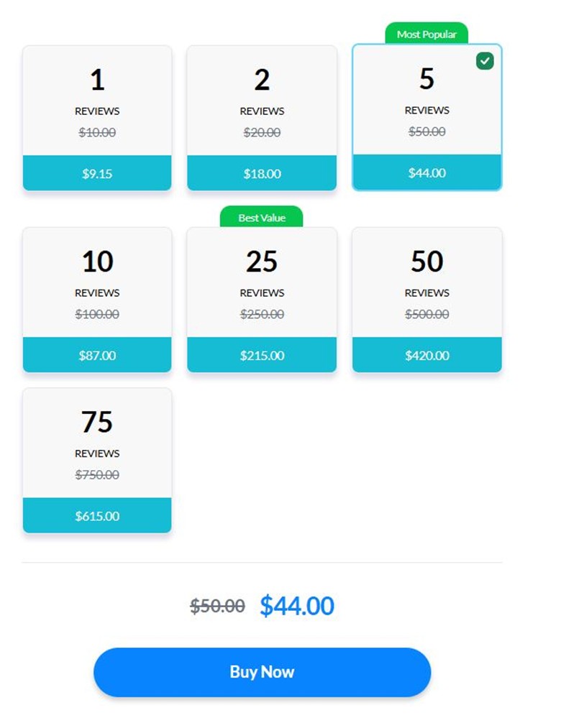Click the Best Value badge

(x=262, y=217)
